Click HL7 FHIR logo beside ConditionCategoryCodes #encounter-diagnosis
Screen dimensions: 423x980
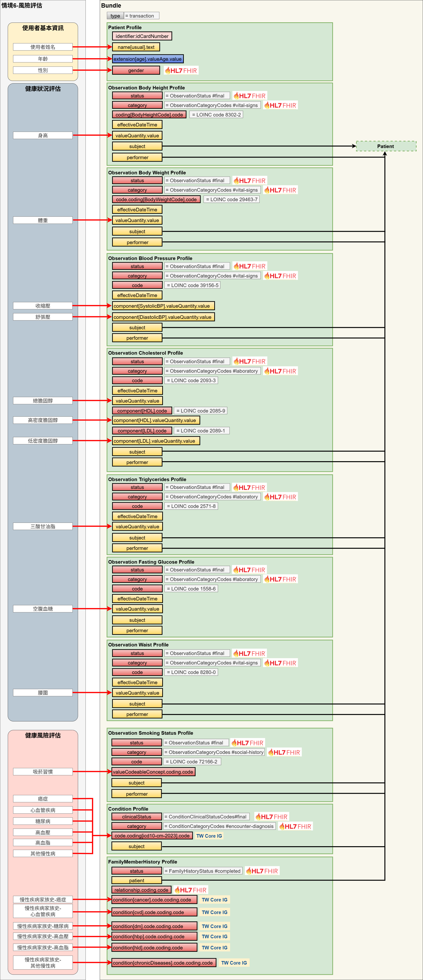[295, 826]
